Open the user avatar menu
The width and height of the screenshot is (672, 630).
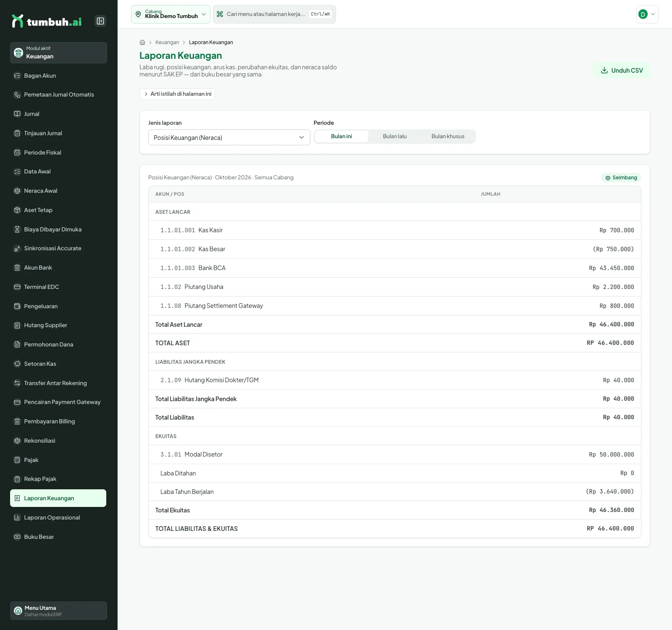tap(647, 14)
